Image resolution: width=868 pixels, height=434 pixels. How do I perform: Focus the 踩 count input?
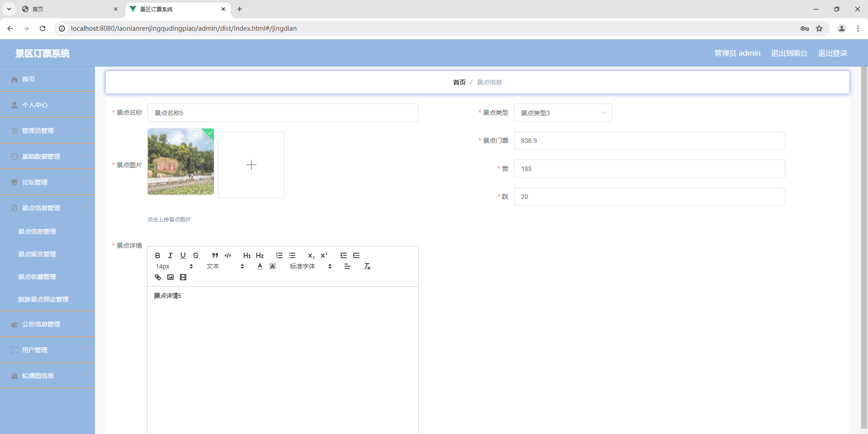coord(649,197)
